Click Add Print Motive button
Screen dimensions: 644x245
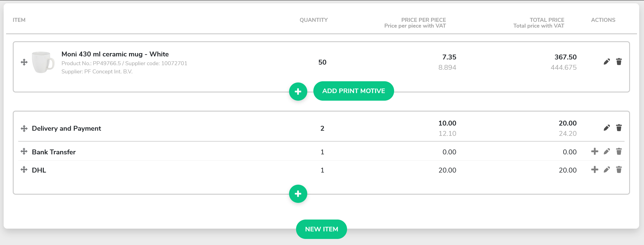(x=354, y=91)
